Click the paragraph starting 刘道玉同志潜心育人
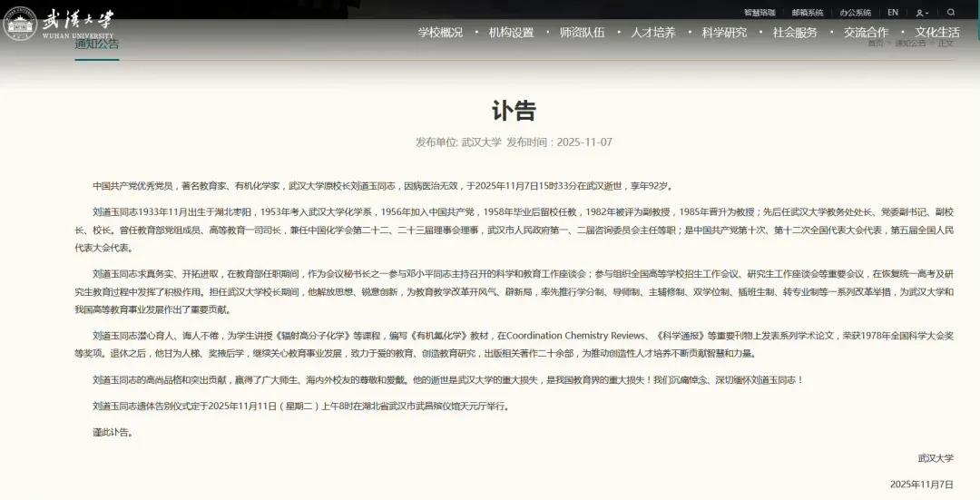The height and width of the screenshot is (500, 980). pyautogui.click(x=514, y=345)
